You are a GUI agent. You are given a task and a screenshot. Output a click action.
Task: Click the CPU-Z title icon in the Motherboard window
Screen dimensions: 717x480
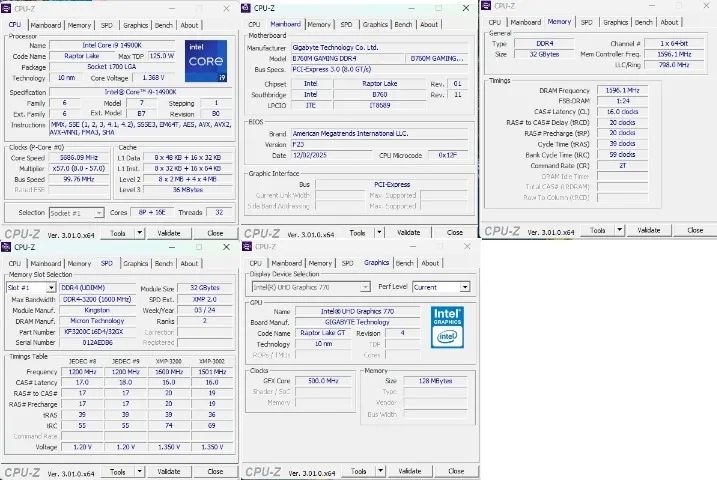click(246, 8)
